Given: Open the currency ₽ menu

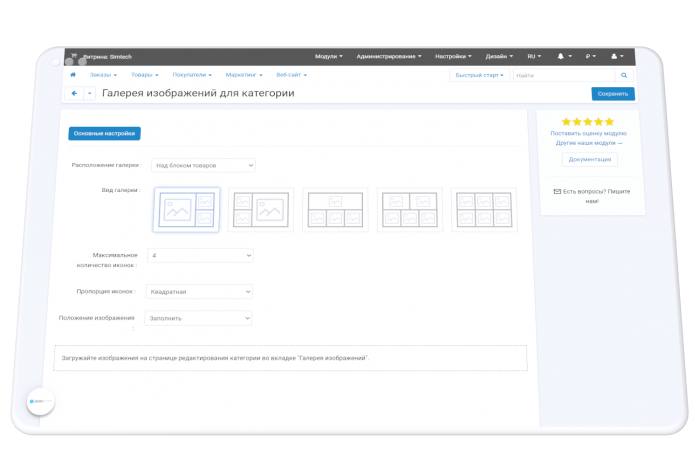Looking at the screenshot, I should pos(591,56).
